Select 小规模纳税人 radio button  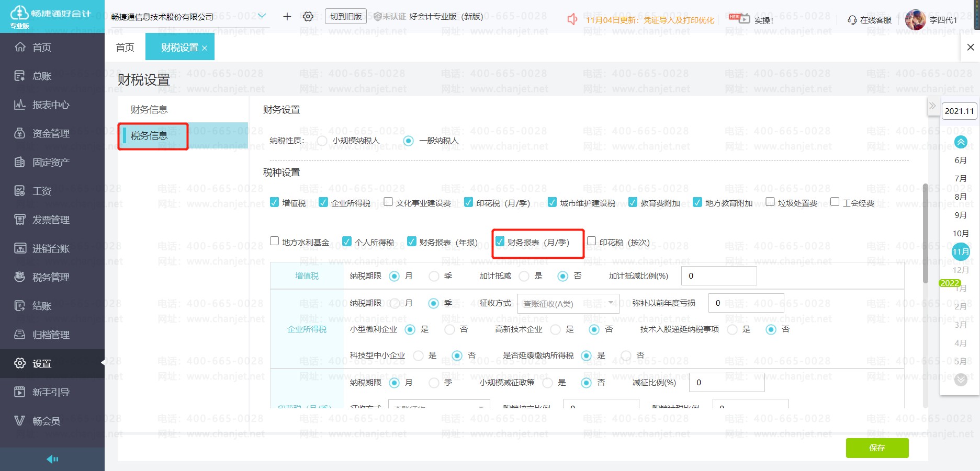coord(322,141)
